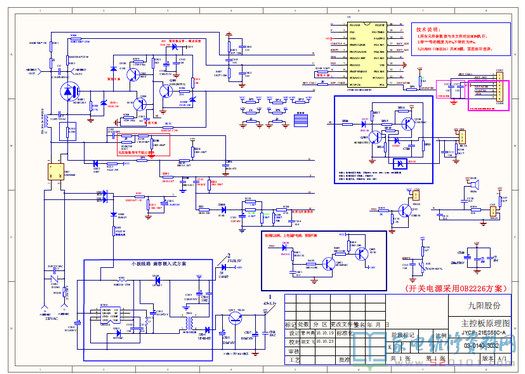The width and height of the screenshot is (525, 374).
Task: Select the IGBT transistor circle symbol
Action: [69, 91]
